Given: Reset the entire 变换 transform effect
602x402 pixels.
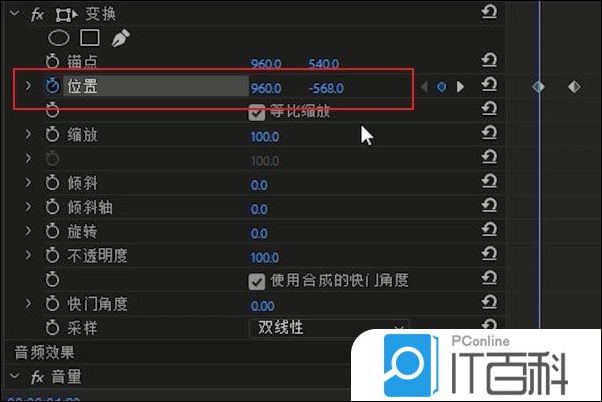Looking at the screenshot, I should tap(489, 12).
